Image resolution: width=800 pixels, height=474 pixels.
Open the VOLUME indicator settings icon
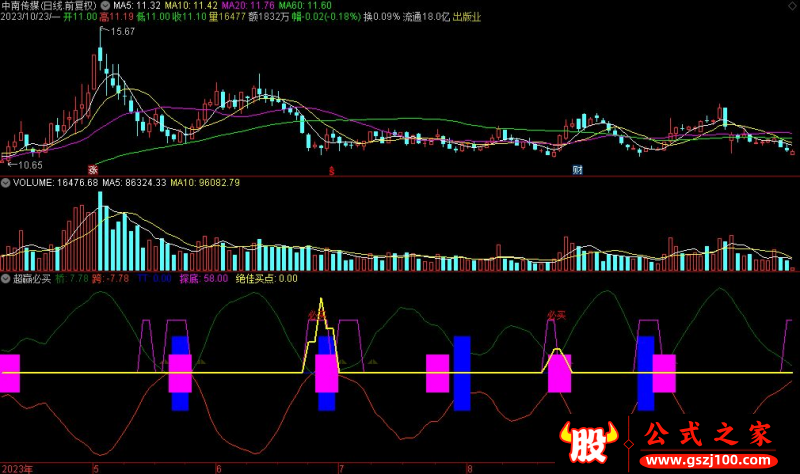click(5, 183)
